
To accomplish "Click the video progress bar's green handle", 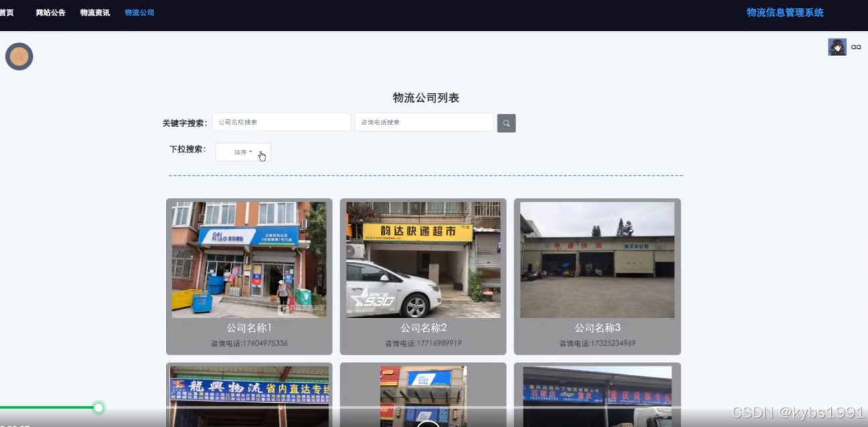I will coord(98,408).
